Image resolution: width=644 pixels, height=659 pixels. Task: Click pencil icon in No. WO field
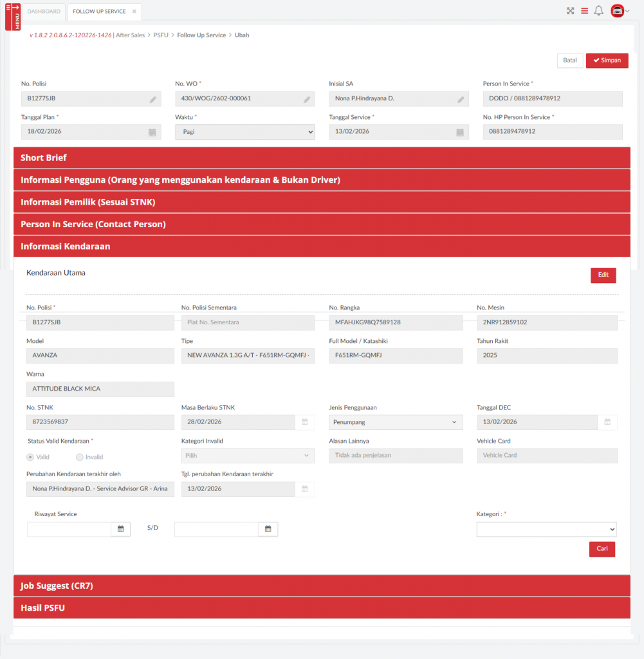click(307, 100)
